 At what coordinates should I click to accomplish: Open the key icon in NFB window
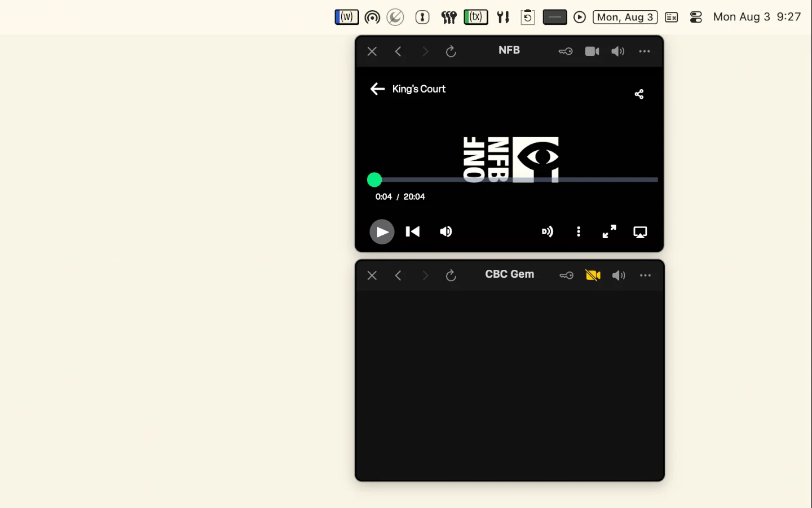point(566,51)
